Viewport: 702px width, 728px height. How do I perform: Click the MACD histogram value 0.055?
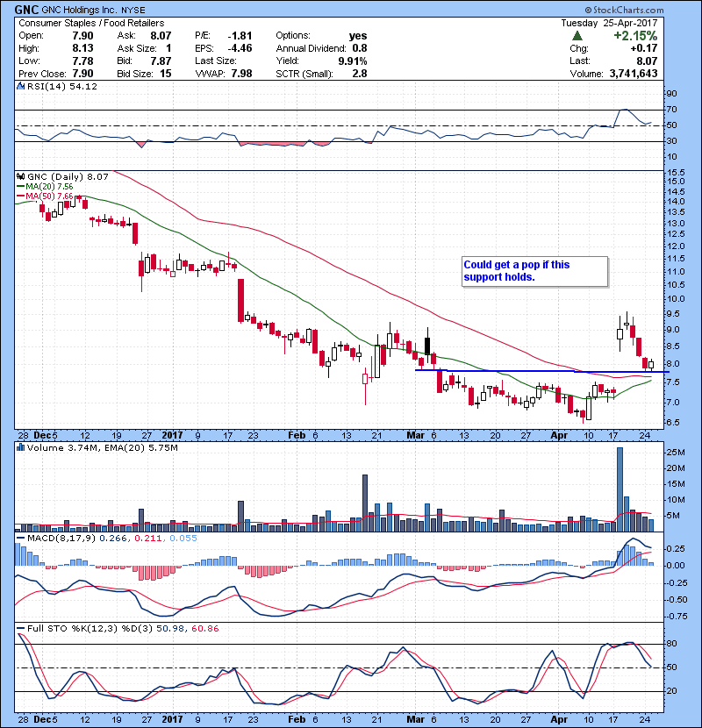[183, 539]
